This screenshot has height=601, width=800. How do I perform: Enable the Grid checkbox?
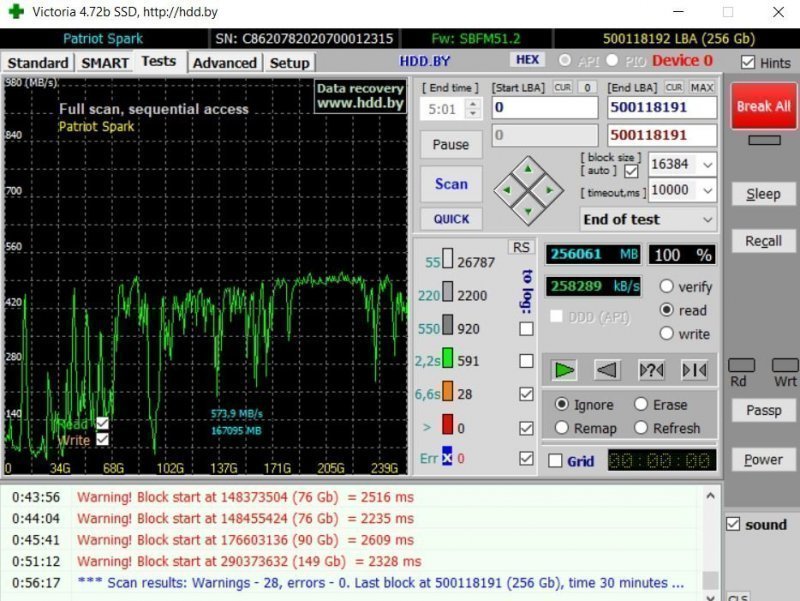tap(556, 461)
